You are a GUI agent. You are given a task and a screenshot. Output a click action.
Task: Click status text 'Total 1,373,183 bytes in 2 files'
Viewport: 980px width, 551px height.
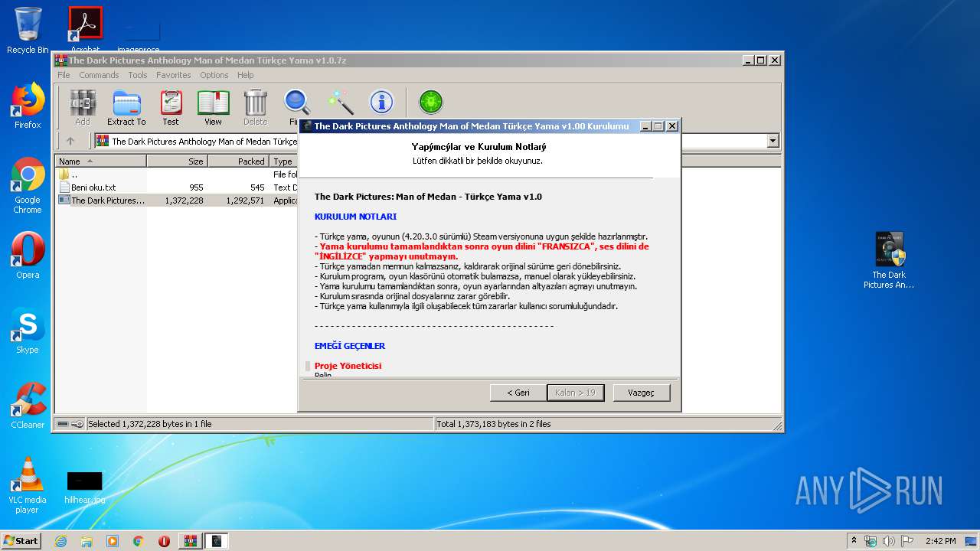point(494,424)
